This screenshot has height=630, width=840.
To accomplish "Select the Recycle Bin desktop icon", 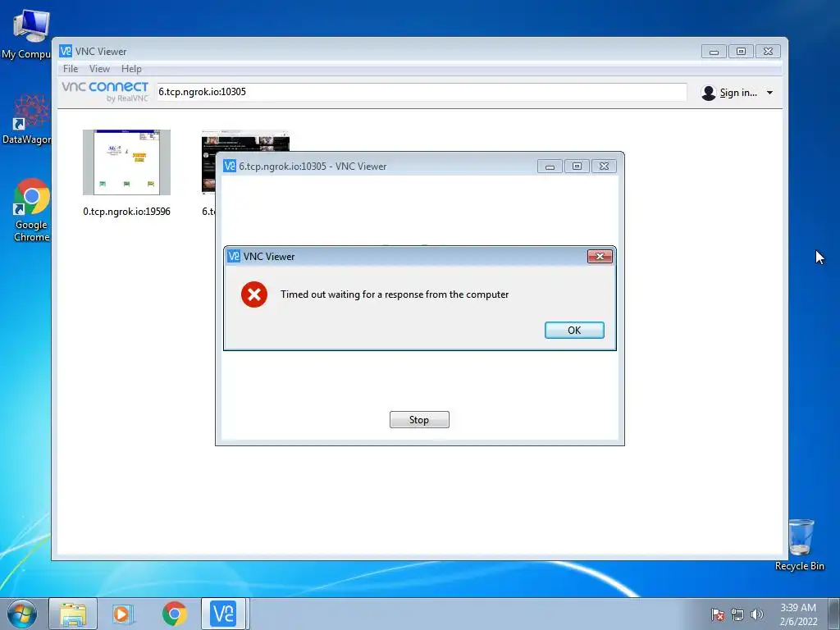I will point(800,545).
